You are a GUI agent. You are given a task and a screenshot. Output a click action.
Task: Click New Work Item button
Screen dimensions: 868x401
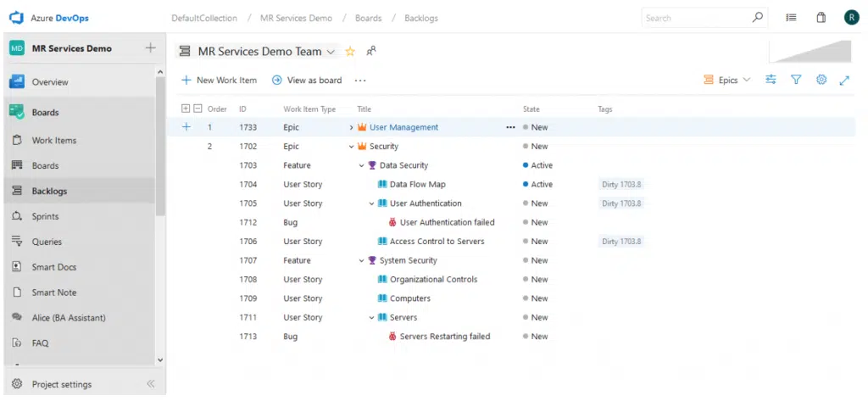click(219, 81)
